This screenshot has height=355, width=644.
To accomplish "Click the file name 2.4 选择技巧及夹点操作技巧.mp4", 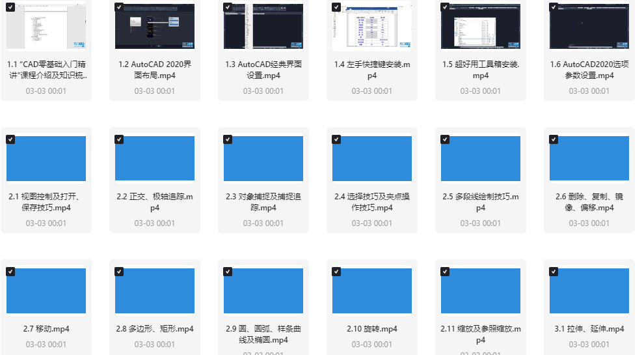I will click(372, 202).
